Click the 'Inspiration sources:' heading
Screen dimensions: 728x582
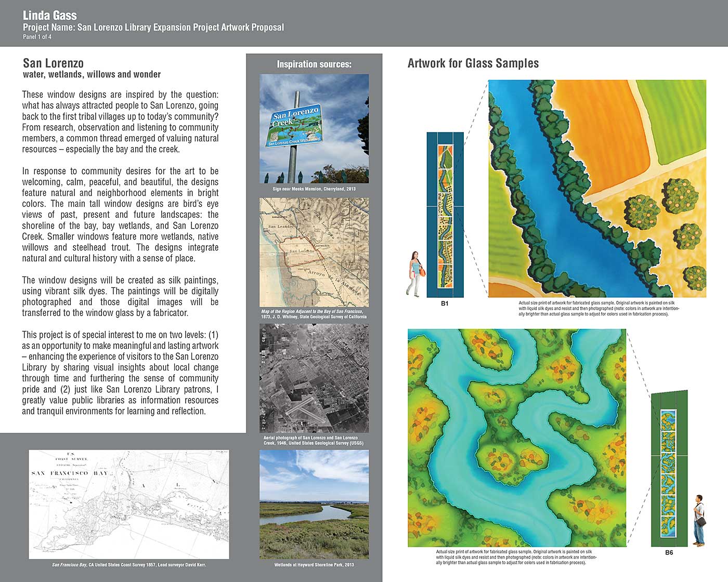point(314,64)
